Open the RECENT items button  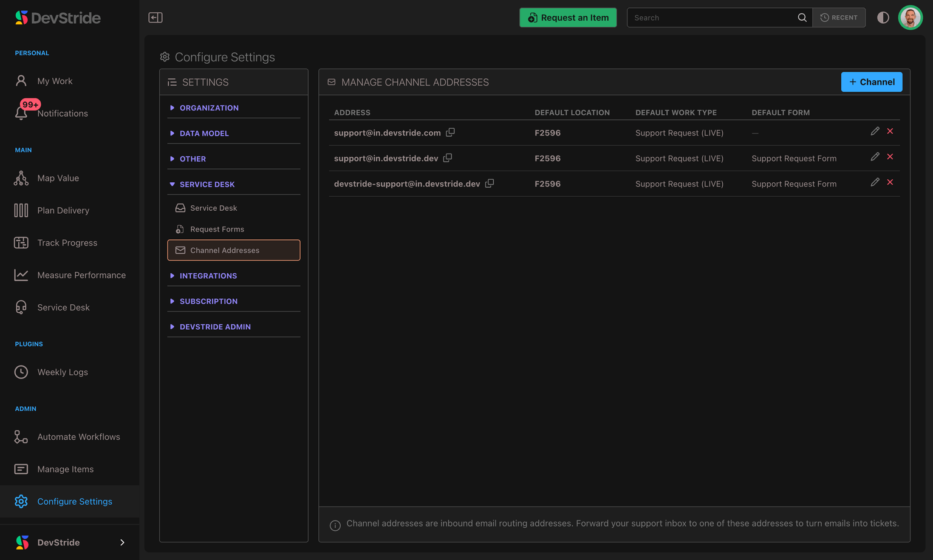tap(839, 18)
